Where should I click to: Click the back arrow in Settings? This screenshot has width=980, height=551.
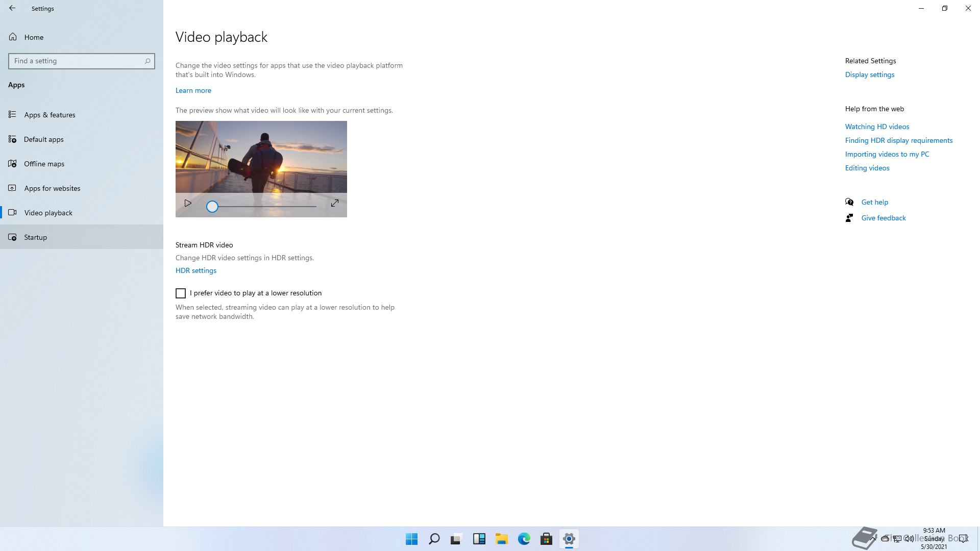(x=12, y=8)
